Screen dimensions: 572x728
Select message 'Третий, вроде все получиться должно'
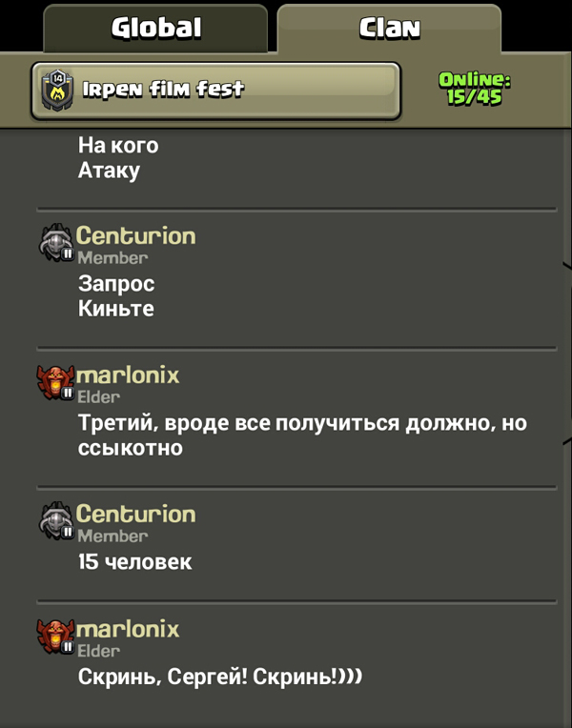pos(302,435)
